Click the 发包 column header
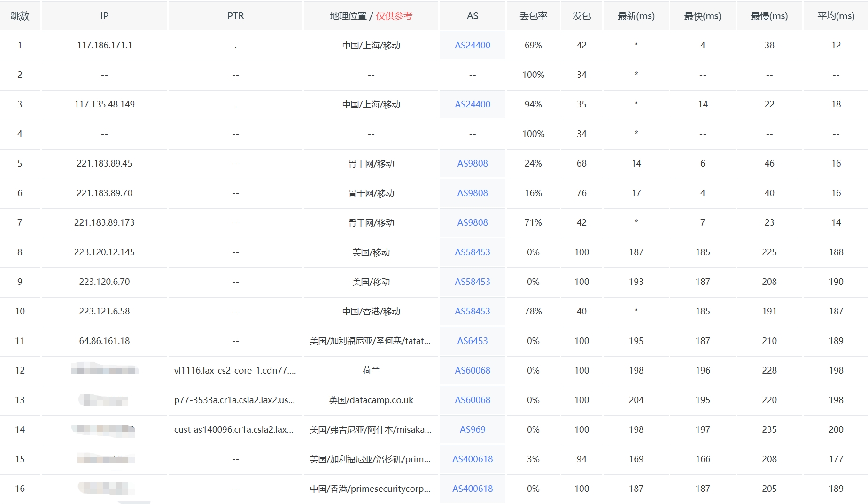The height and width of the screenshot is (504, 868). (581, 16)
